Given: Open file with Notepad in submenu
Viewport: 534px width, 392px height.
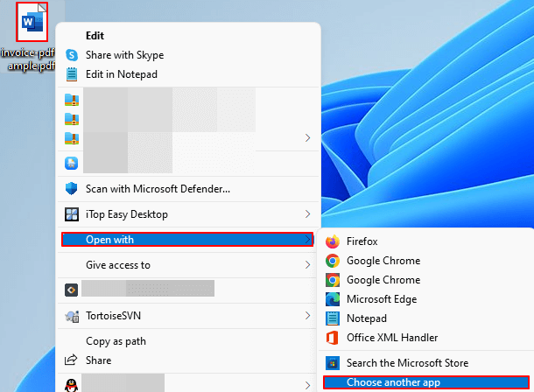Looking at the screenshot, I should point(426,318).
